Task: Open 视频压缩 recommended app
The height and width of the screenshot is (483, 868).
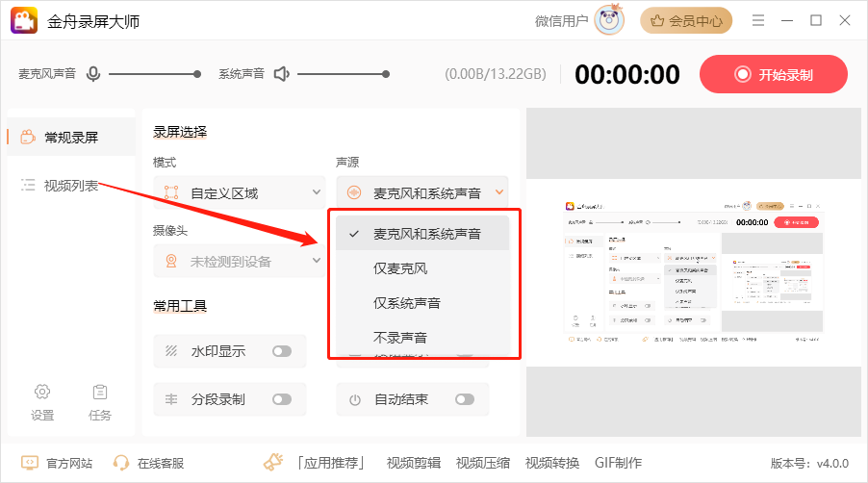Action: 483,463
